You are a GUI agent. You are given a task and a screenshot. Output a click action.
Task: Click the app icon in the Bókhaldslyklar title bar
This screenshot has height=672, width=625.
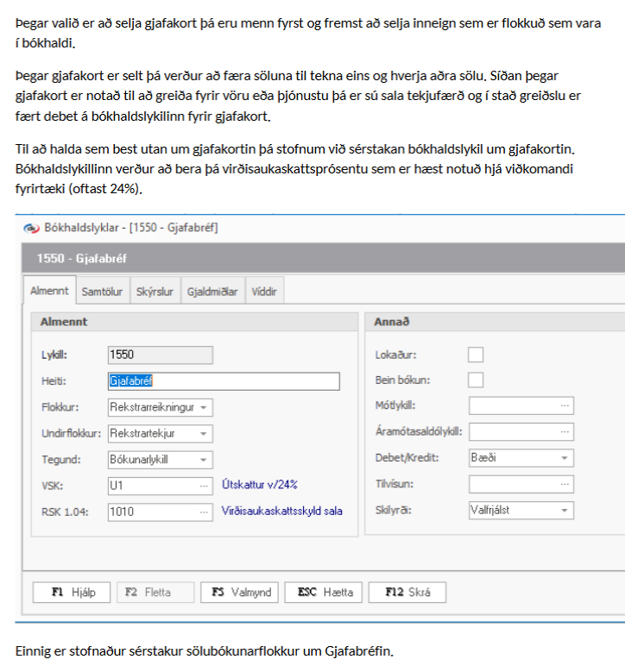[32, 228]
